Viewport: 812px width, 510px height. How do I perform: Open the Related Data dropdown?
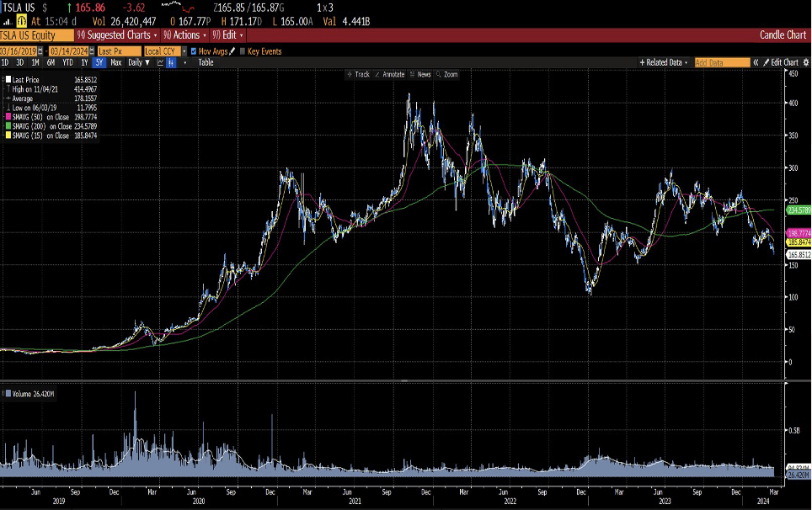(x=664, y=62)
